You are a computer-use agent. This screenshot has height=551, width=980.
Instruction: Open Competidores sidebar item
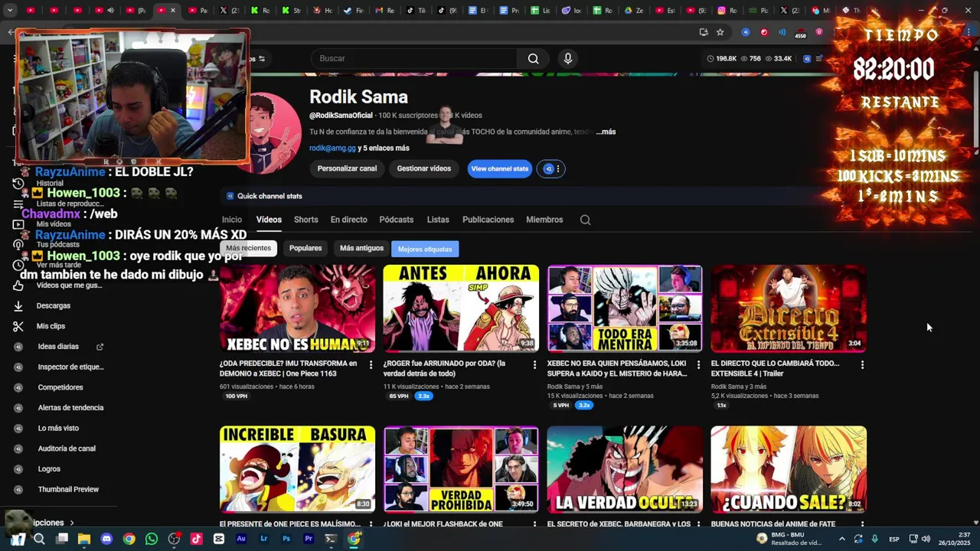click(x=60, y=387)
